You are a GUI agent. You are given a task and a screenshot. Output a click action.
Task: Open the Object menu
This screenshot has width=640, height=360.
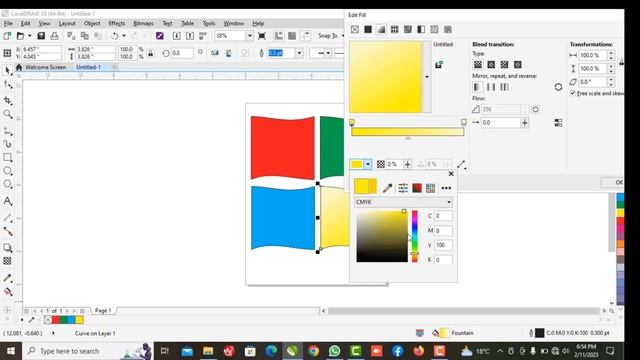tap(92, 24)
